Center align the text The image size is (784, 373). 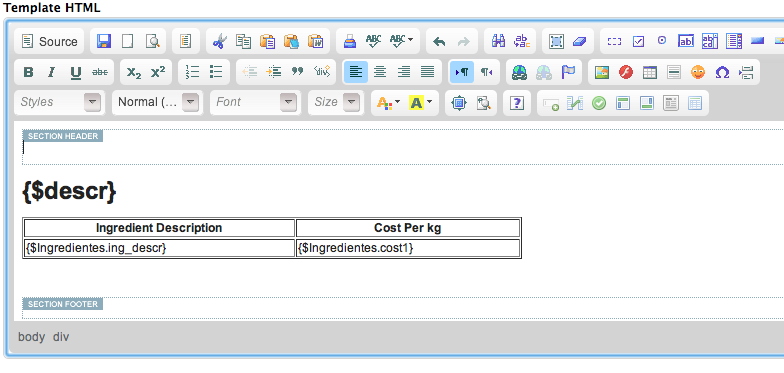click(380, 72)
